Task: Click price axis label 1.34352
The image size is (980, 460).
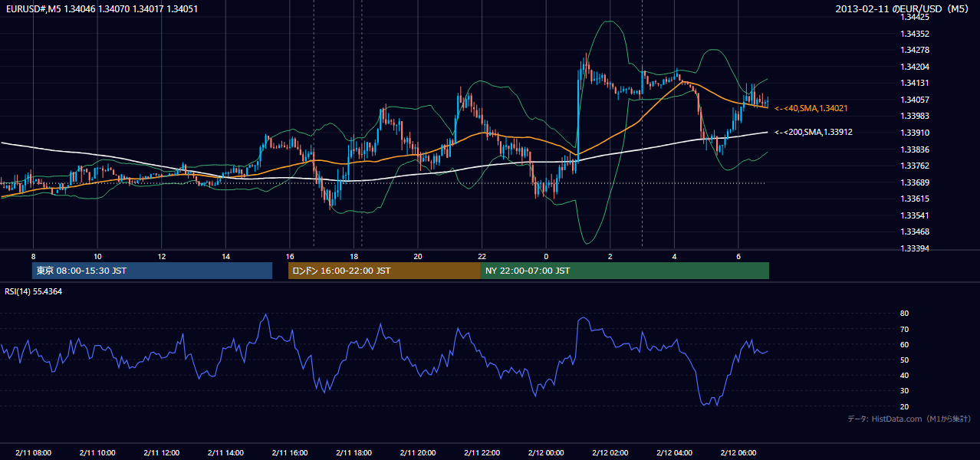Action: coord(915,34)
